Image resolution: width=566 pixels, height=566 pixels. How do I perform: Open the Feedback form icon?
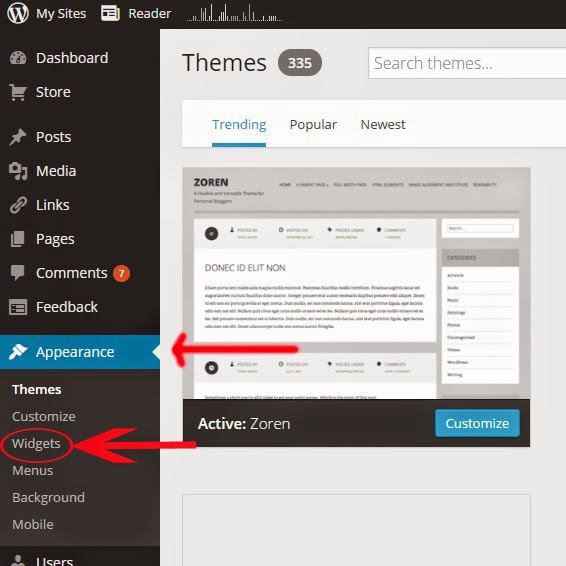click(18, 307)
